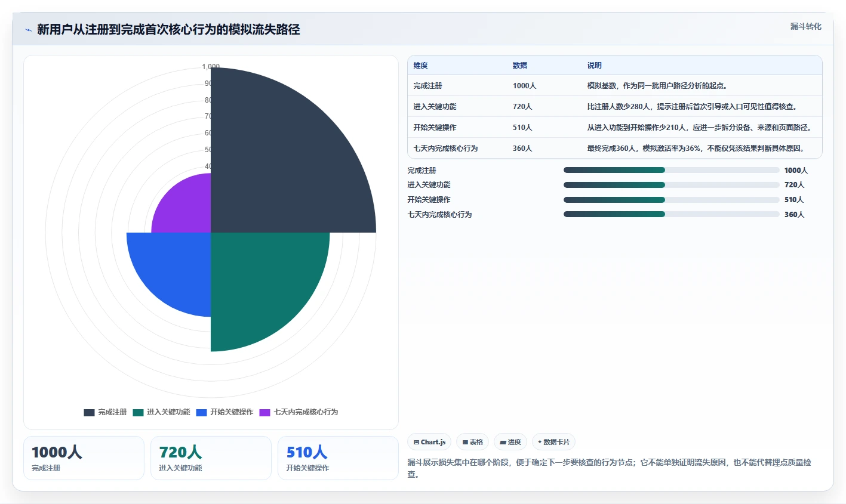Image resolution: width=846 pixels, height=504 pixels.
Task: Click the 数据 column header
Action: click(520, 66)
